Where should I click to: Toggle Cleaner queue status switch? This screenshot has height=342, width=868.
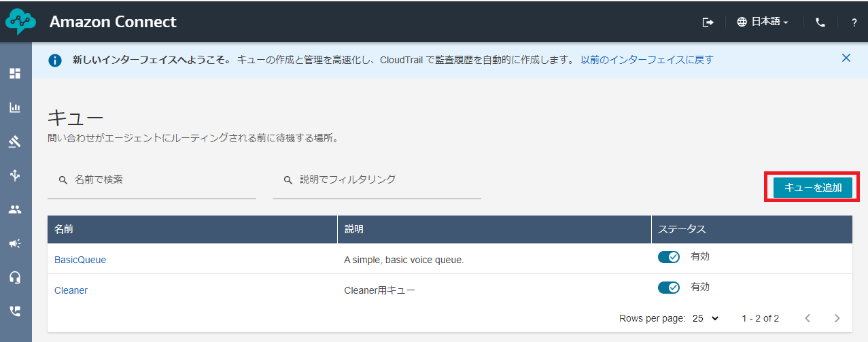(x=669, y=288)
